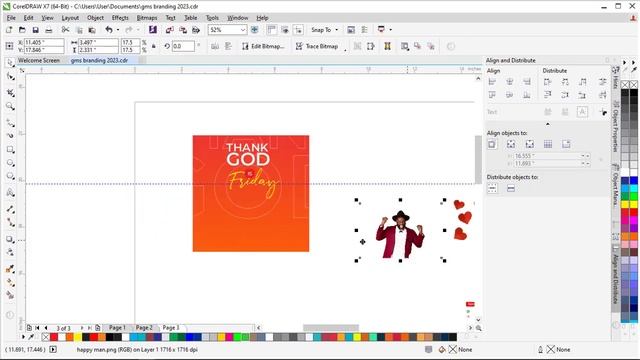Align center horizontally icon in Align panel
The height and width of the screenshot is (360, 640).
pos(509,82)
